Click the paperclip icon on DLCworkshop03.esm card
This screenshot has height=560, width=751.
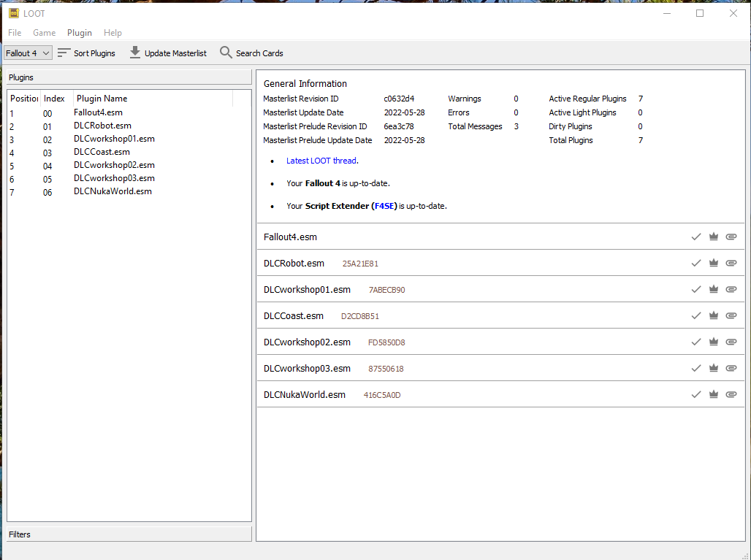[x=731, y=368]
